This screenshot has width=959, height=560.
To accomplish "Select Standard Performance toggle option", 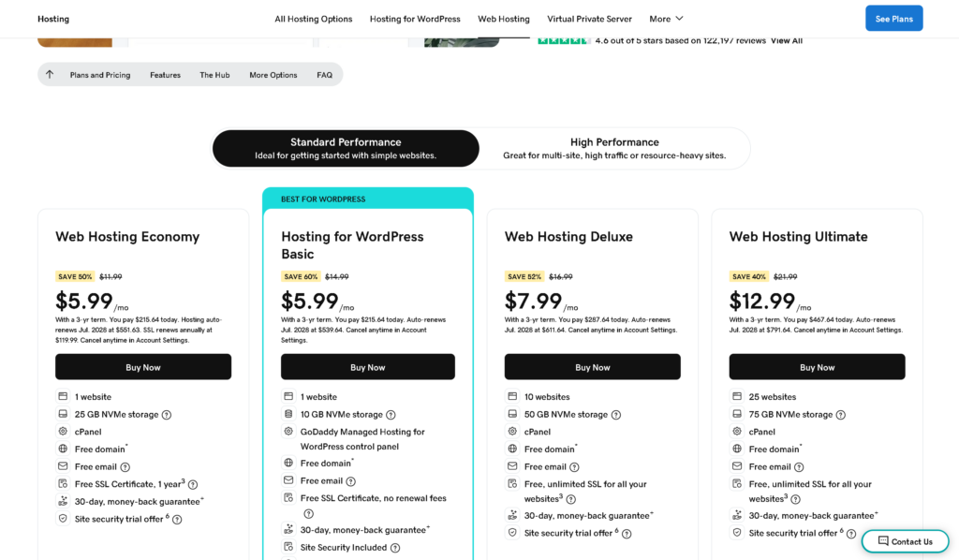I will [346, 148].
